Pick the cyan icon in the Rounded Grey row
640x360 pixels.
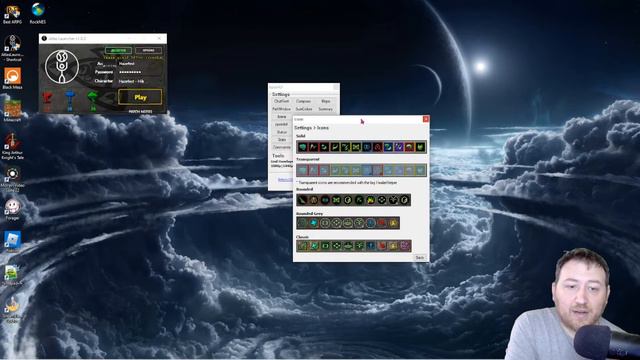314,222
